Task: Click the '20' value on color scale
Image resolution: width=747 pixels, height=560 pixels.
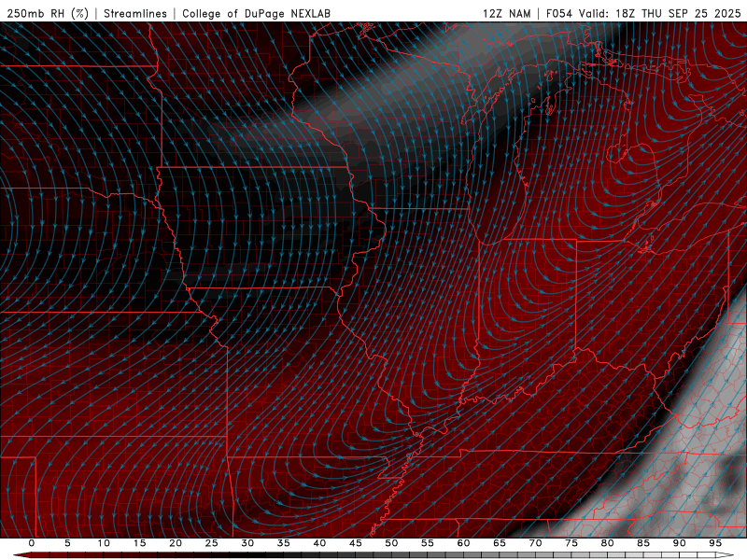Action: [x=176, y=543]
